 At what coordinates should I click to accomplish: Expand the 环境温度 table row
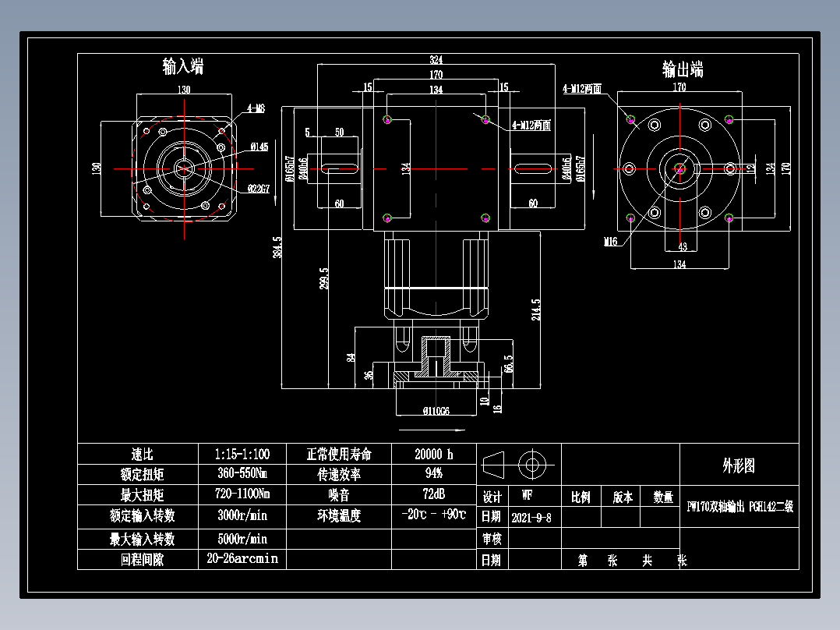tap(341, 514)
